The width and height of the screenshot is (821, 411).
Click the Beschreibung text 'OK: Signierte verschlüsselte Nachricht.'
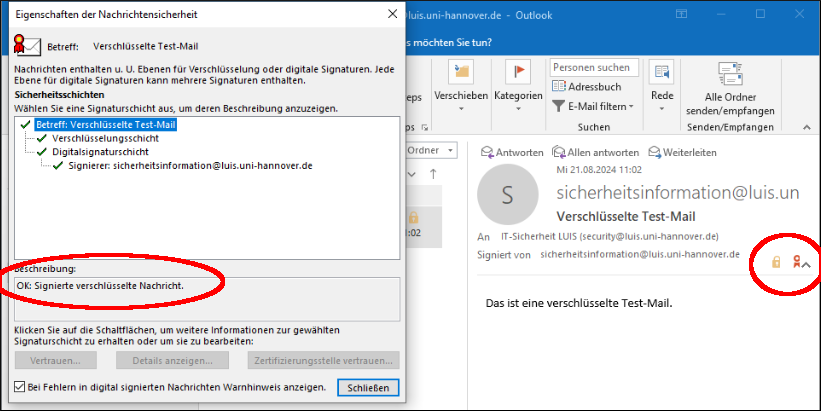tap(101, 286)
